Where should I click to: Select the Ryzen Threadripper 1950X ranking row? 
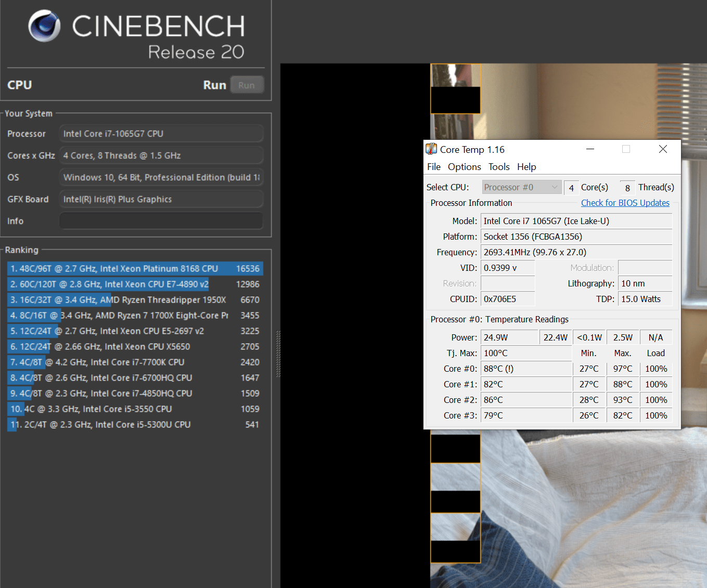(135, 300)
